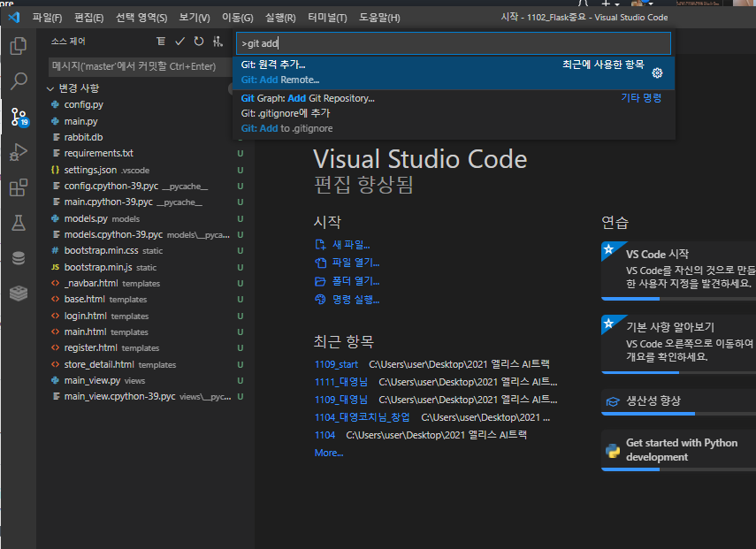Open the 선택 영역(S) menu
Viewport: 756px width, 549px height.
click(141, 18)
